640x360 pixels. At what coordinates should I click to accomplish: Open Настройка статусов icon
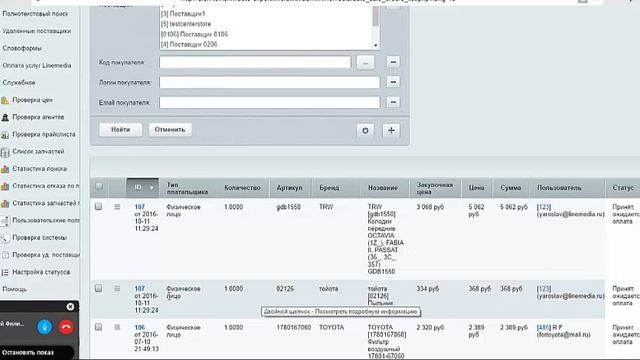(x=5, y=272)
